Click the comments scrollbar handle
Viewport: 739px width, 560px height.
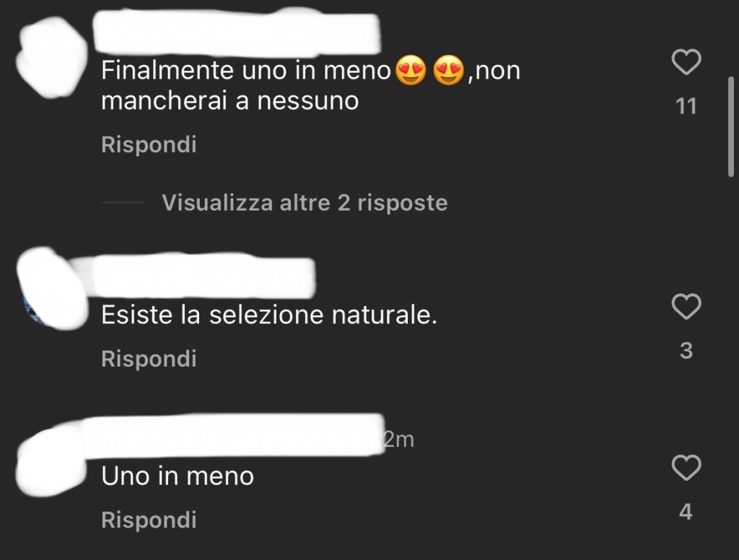coord(731,126)
